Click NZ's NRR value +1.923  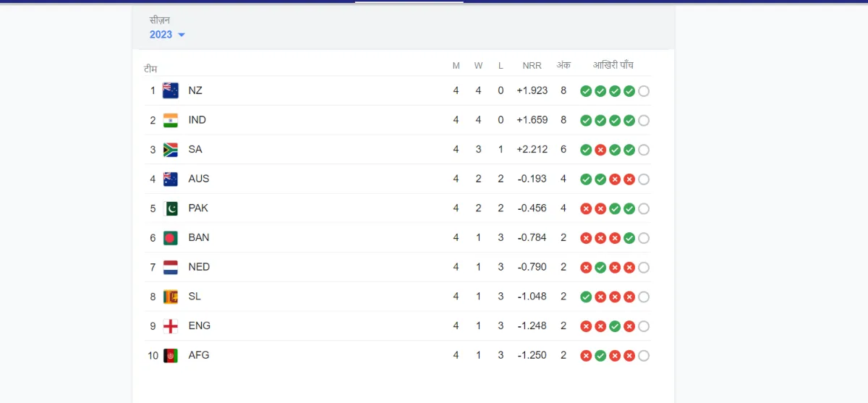pyautogui.click(x=532, y=90)
